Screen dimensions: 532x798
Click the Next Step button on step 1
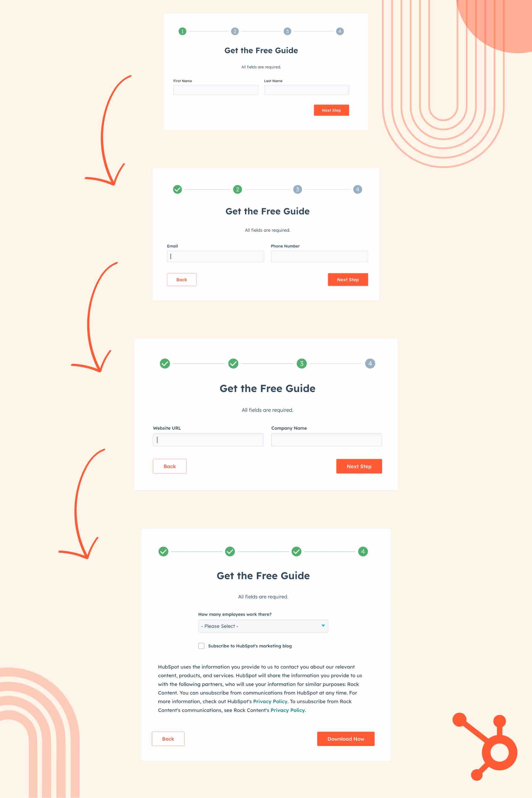point(331,110)
